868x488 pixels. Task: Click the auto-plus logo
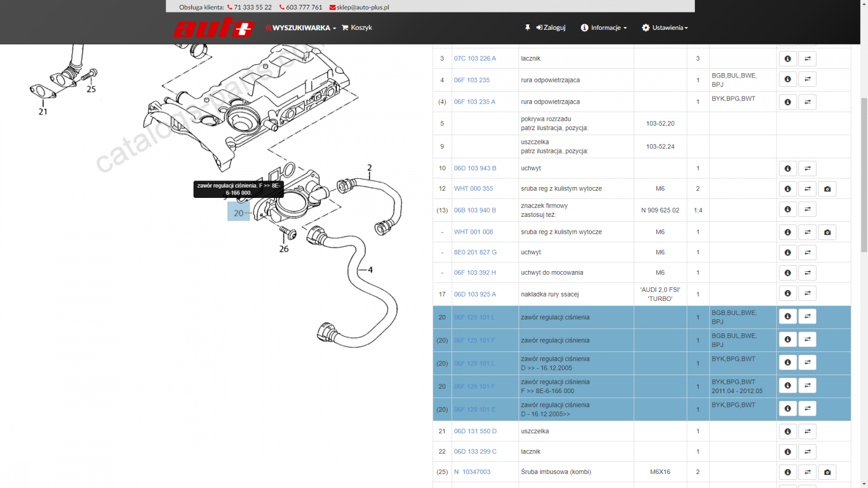(214, 27)
